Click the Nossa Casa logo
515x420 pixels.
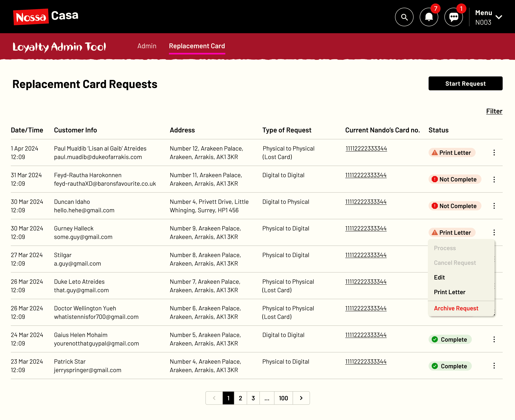click(x=46, y=16)
